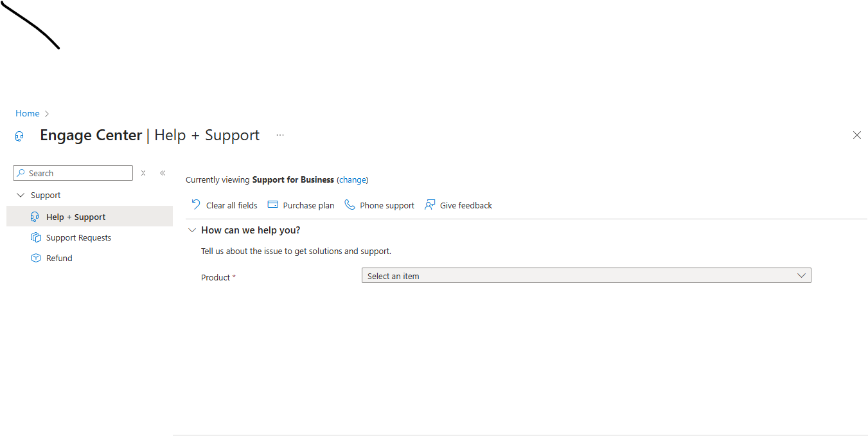Image resolution: width=868 pixels, height=447 pixels.
Task: Click the Purchase plan toolbar button
Action: pos(301,205)
